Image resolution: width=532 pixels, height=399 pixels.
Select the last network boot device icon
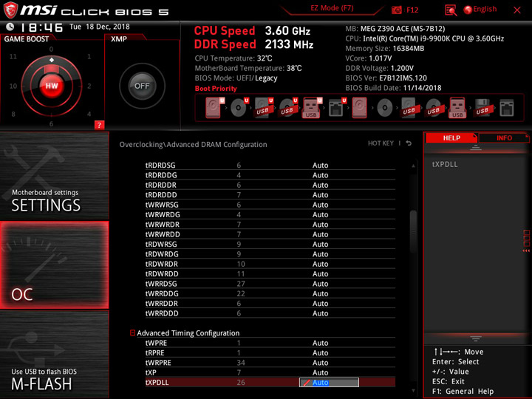[507, 108]
